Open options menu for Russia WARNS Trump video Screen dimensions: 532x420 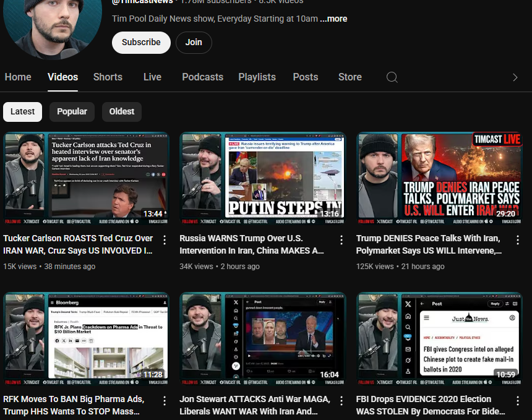[x=341, y=240]
